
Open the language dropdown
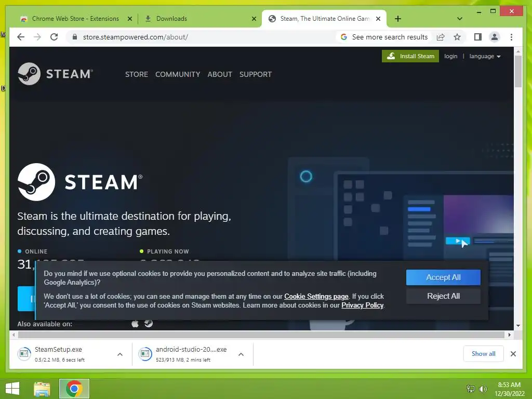pyautogui.click(x=485, y=56)
